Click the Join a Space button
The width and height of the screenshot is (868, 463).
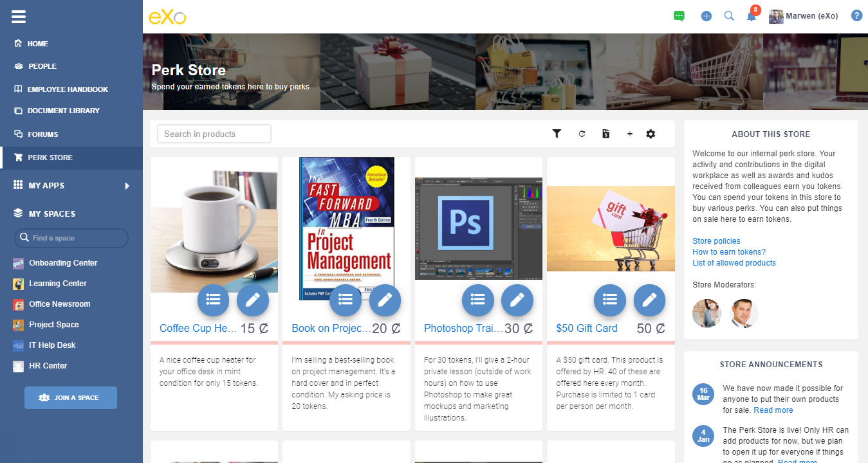point(71,397)
